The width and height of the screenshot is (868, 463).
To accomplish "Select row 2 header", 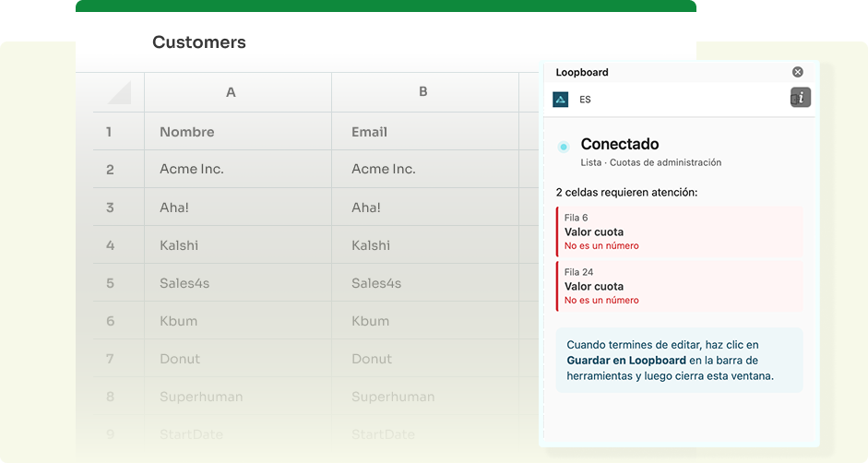I will 118,169.
